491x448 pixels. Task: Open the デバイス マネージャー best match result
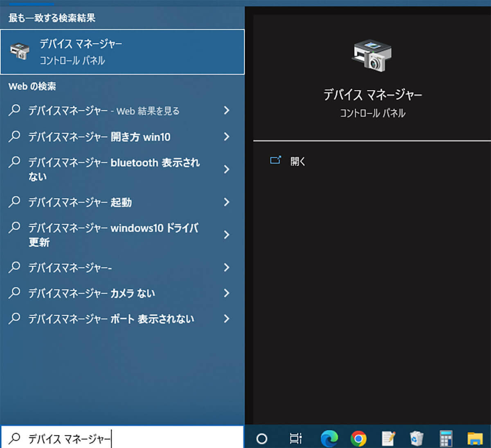click(122, 52)
